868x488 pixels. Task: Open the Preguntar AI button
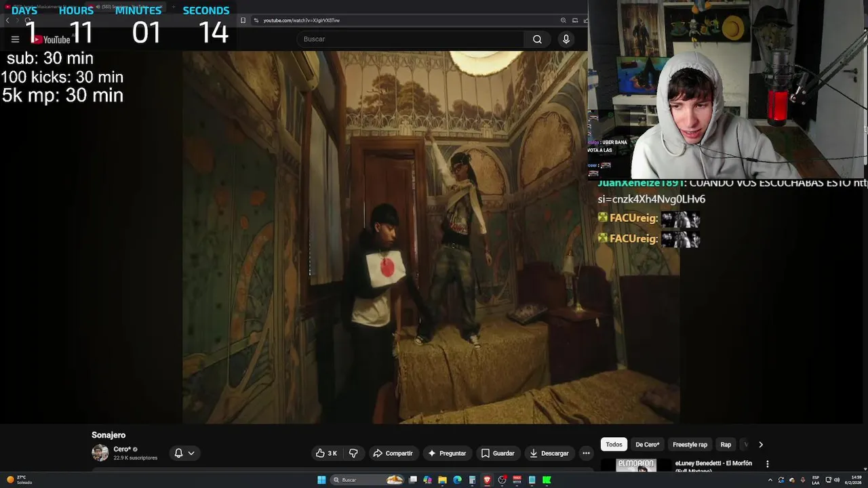(x=447, y=453)
